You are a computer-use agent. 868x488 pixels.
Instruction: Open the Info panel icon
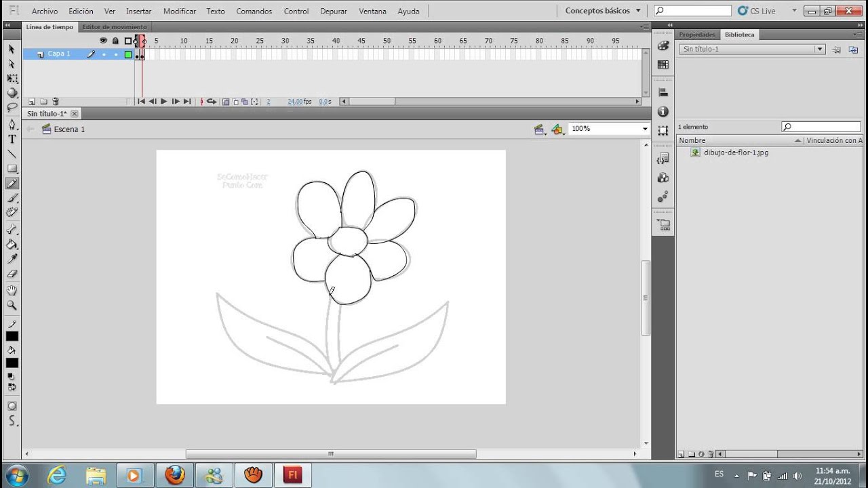point(663,112)
